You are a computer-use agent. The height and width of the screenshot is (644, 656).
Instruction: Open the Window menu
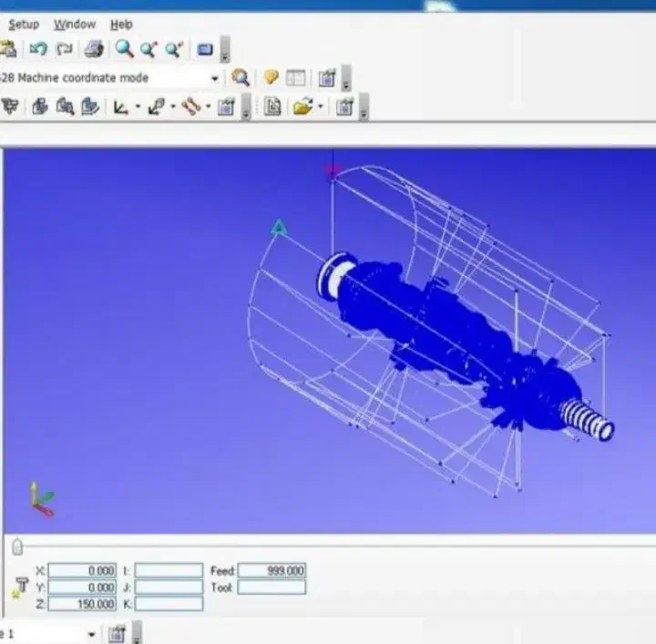[x=74, y=25]
